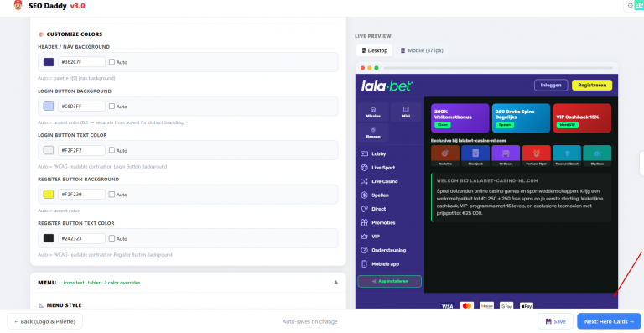This screenshot has height=333, width=644.
Task: Click the Bitcoin payment logo
Action: click(x=486, y=306)
